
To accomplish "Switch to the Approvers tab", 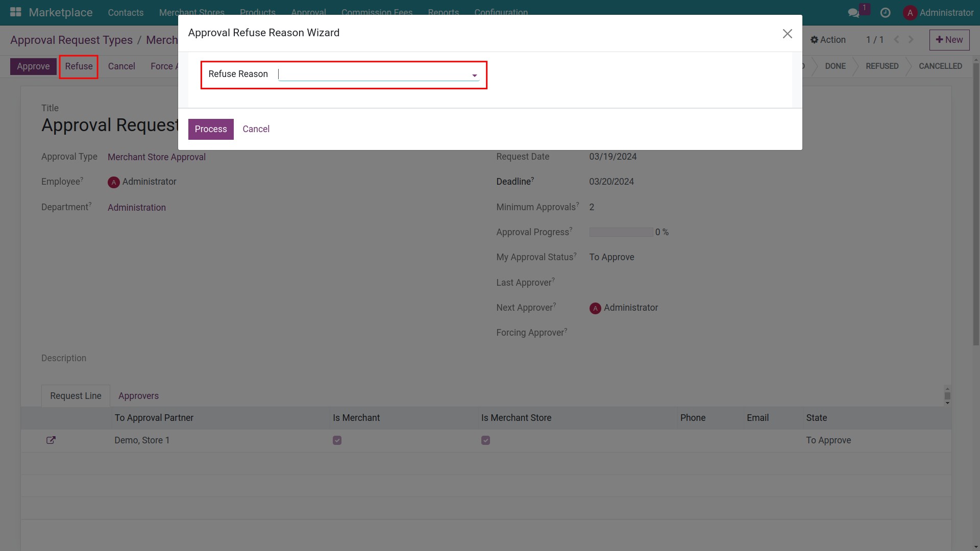I will pyautogui.click(x=138, y=396).
